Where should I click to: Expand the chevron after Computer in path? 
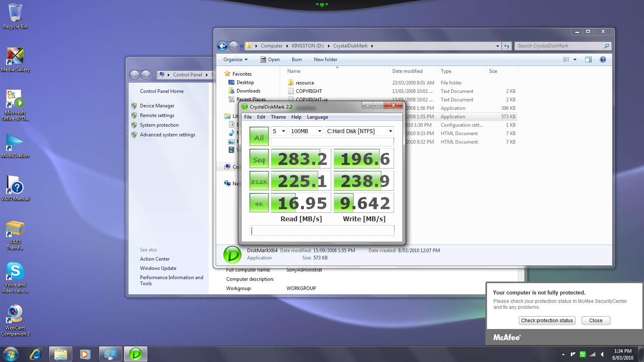(287, 46)
